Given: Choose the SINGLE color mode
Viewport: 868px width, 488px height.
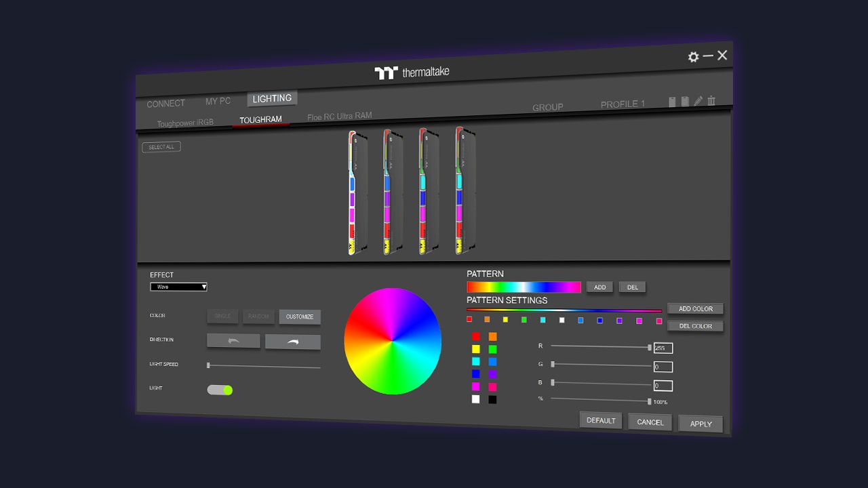Looking at the screenshot, I should [x=222, y=316].
